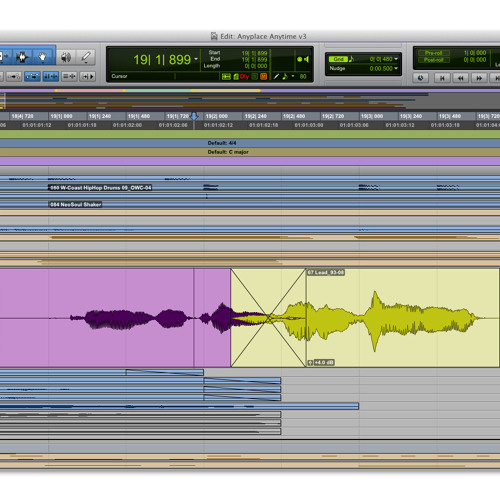
Task: Click the online clock button left of transport
Action: [x=421, y=78]
